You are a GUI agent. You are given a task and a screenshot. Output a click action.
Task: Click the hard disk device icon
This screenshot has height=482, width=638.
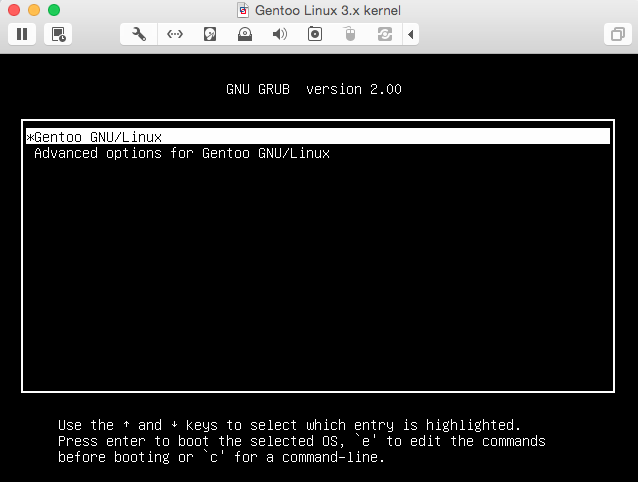coord(210,34)
